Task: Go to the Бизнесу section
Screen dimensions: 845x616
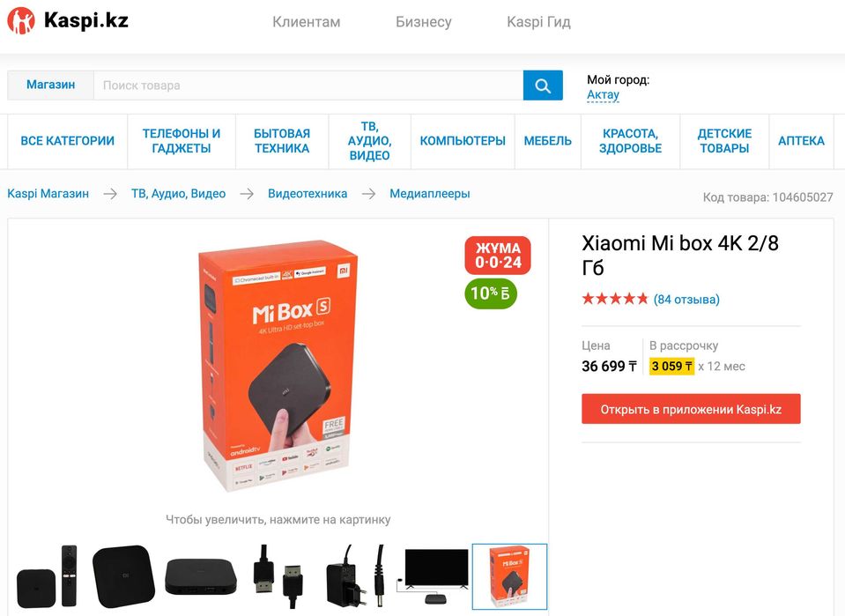Action: (x=424, y=22)
